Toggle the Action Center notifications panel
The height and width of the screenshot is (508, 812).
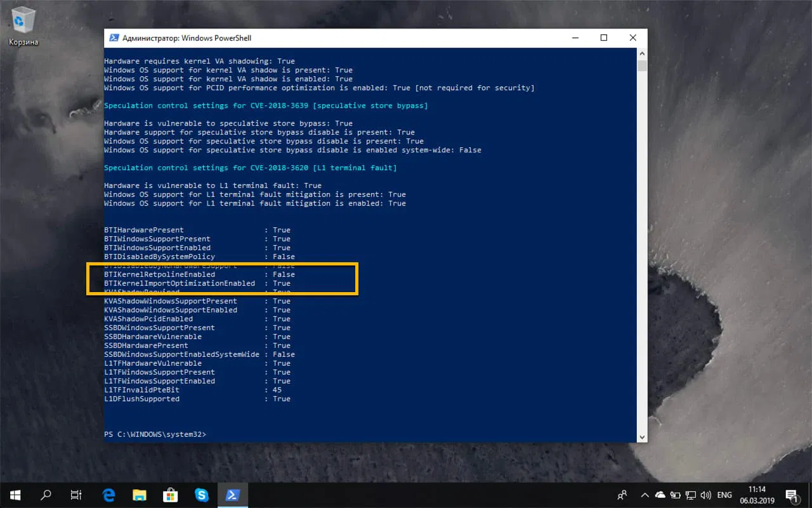pyautogui.click(x=792, y=495)
